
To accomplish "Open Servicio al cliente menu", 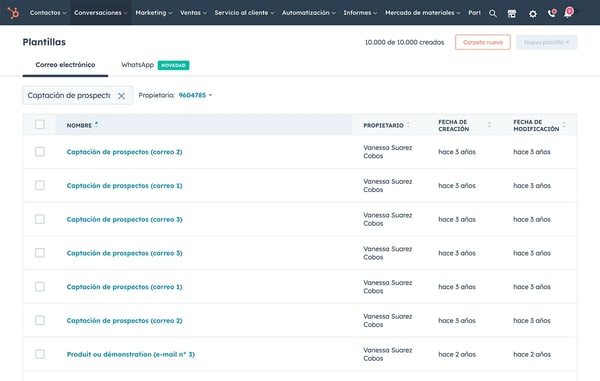I will click(x=244, y=13).
